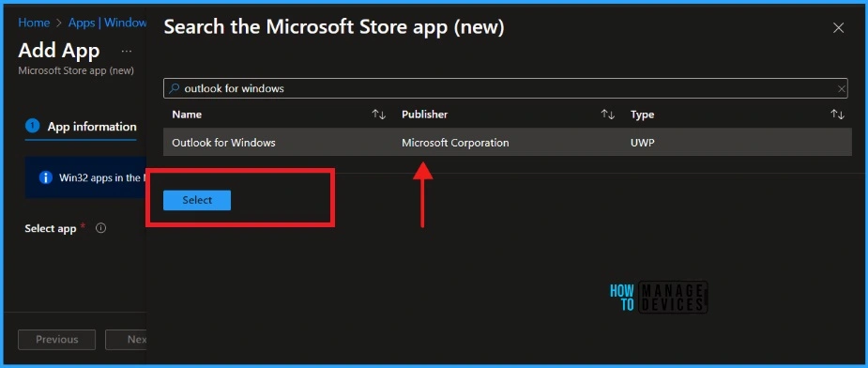
Task: Sort by Name column arrows
Action: pyautogui.click(x=379, y=115)
